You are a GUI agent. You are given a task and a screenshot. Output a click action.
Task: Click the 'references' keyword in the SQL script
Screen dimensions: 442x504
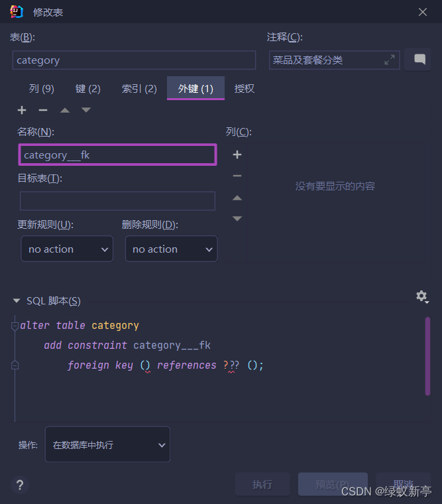coord(187,365)
